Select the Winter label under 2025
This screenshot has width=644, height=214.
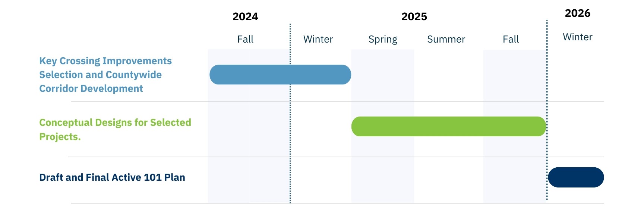click(318, 39)
